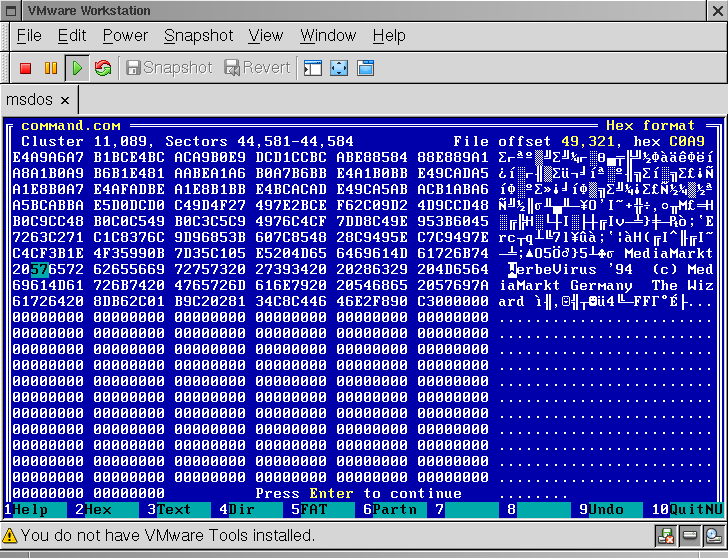Open the Window menu
728x558 pixels.
click(328, 36)
